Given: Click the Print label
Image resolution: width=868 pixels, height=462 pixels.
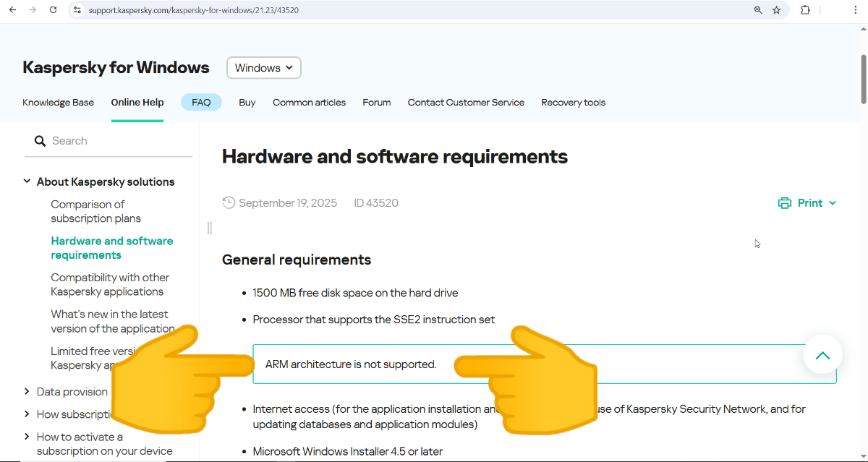Looking at the screenshot, I should (x=810, y=203).
